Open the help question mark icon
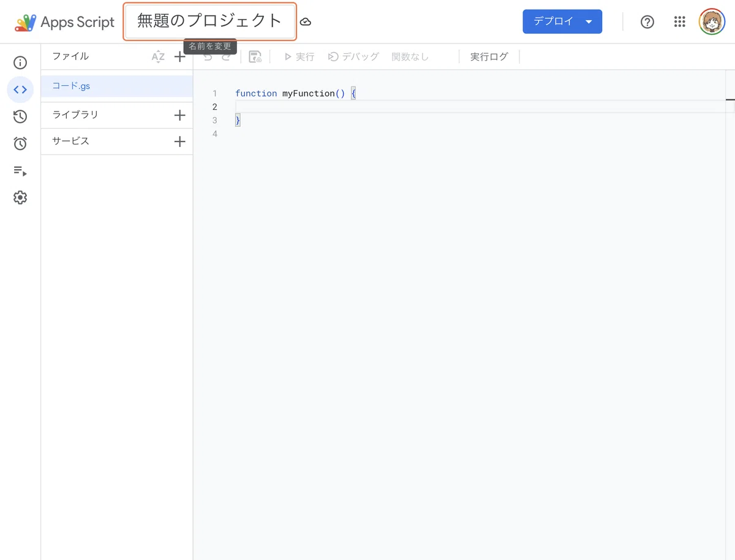The width and height of the screenshot is (735, 560). pos(647,22)
